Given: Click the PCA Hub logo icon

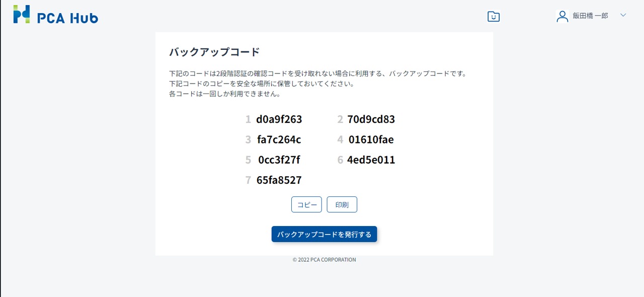Looking at the screenshot, I should [22, 15].
